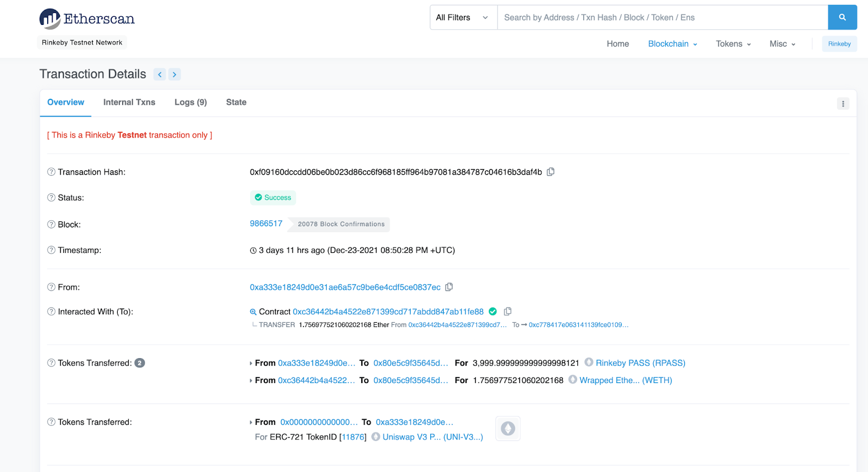
Task: Open the 0x0000000000000... sender address link
Action: pyautogui.click(x=319, y=422)
